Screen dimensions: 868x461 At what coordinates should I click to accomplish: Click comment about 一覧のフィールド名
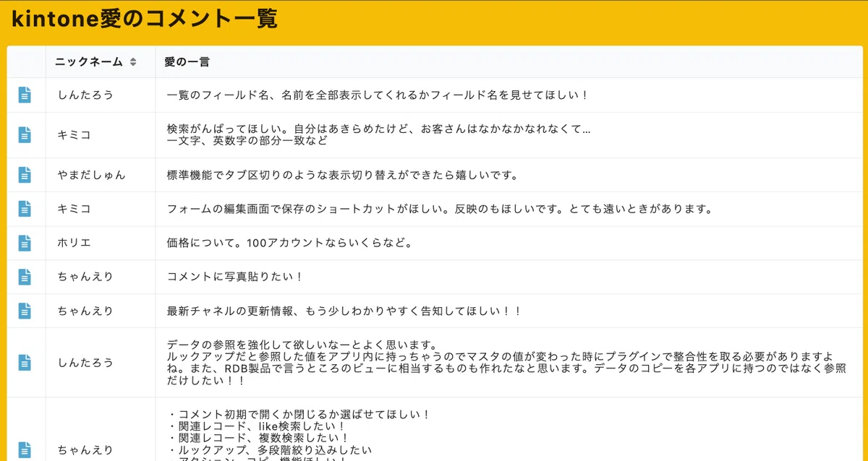[378, 95]
